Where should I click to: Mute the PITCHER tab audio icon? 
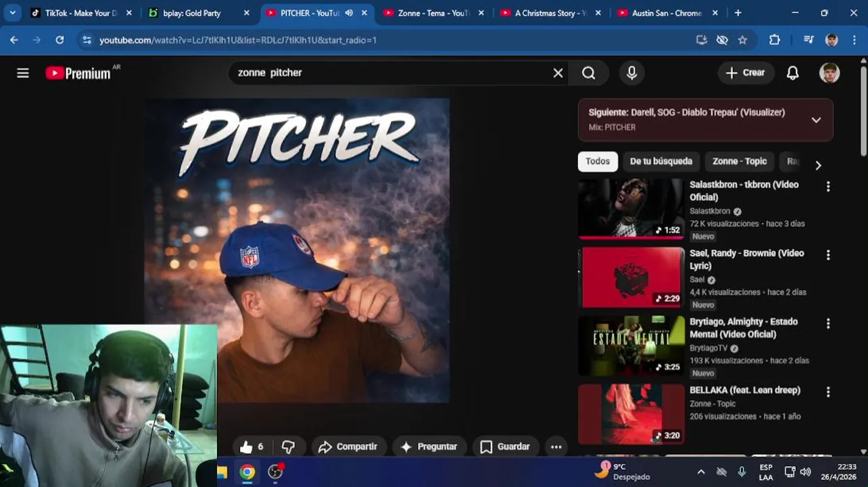tap(349, 13)
